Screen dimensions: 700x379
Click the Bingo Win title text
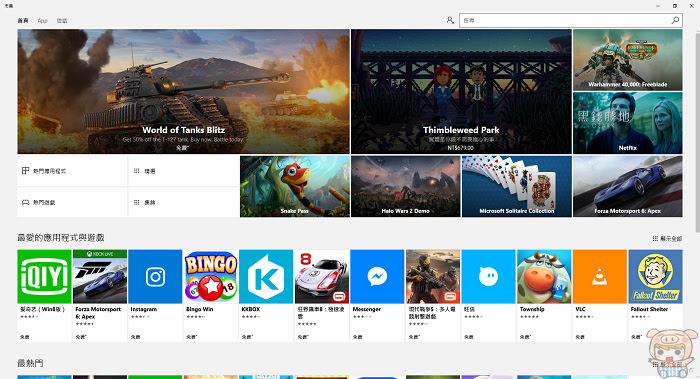point(200,309)
